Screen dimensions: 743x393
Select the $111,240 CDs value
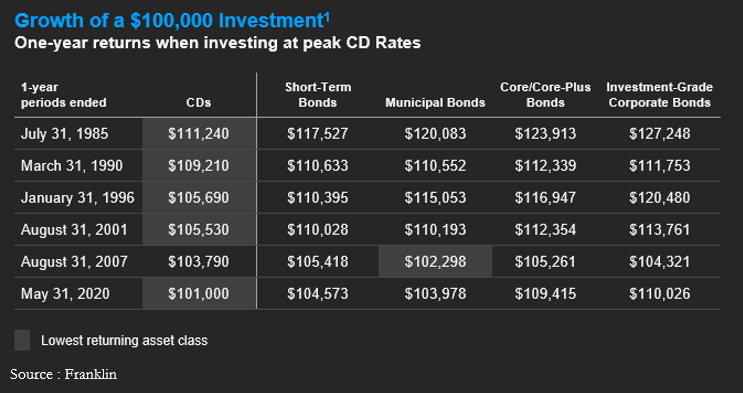point(199,134)
